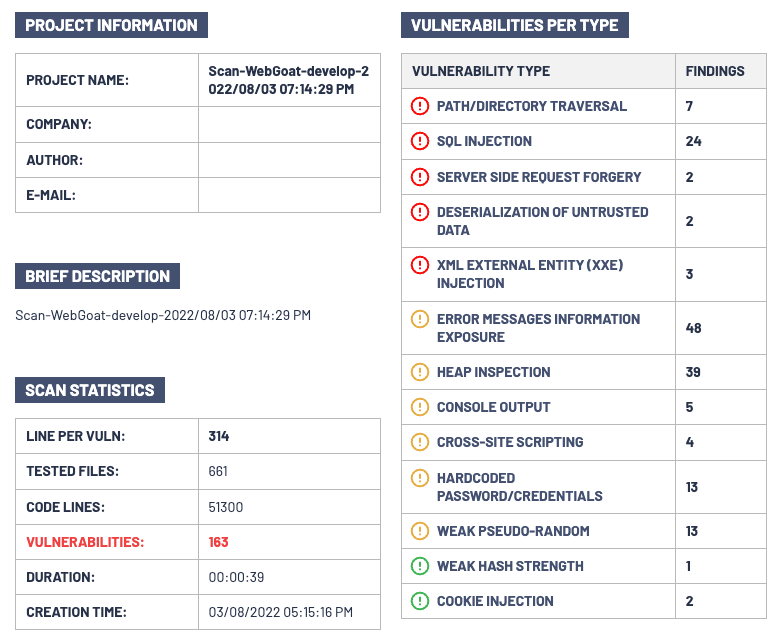Select the Vulnerabilities Per Type heading
Image resolution: width=778 pixels, height=636 pixels.
tap(514, 26)
